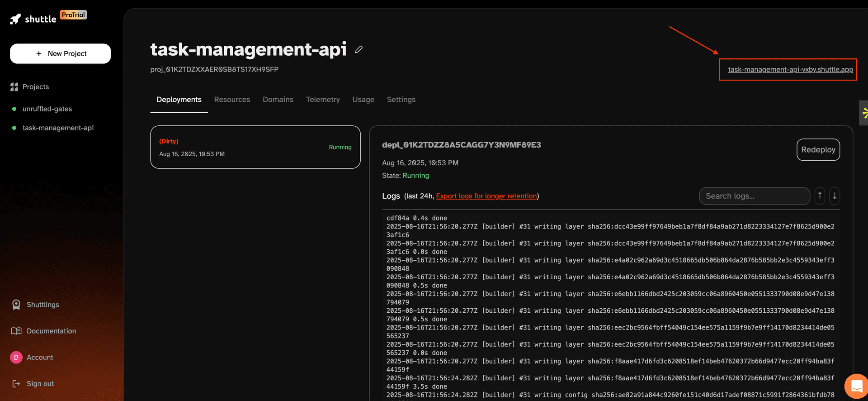The width and height of the screenshot is (868, 401).
Task: Open the chat support bubble
Action: (856, 386)
